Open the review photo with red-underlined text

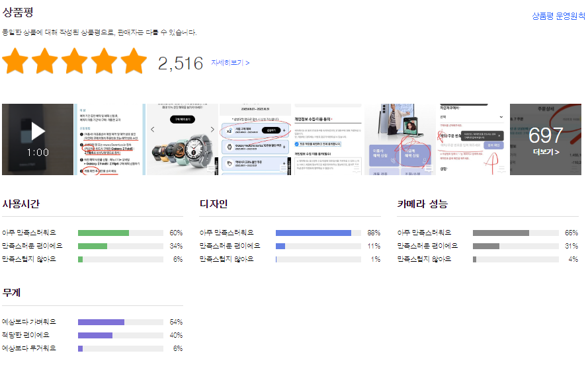[110, 139]
